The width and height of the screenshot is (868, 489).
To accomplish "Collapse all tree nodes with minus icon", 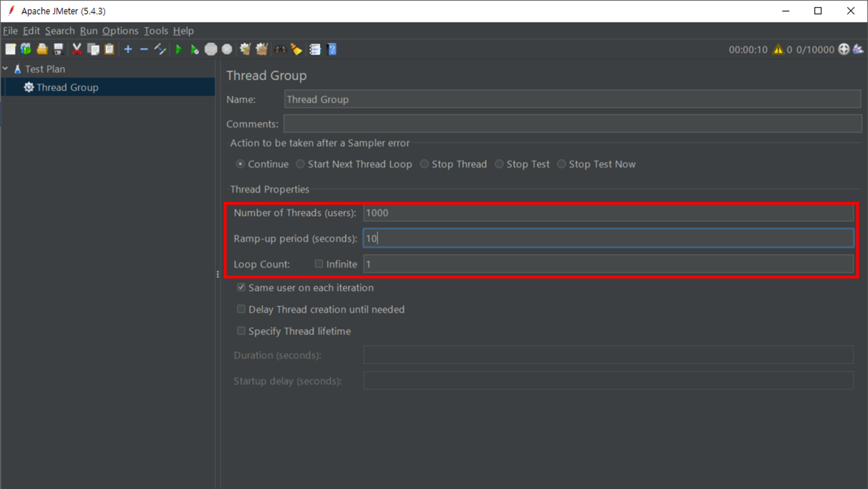I will [x=144, y=49].
